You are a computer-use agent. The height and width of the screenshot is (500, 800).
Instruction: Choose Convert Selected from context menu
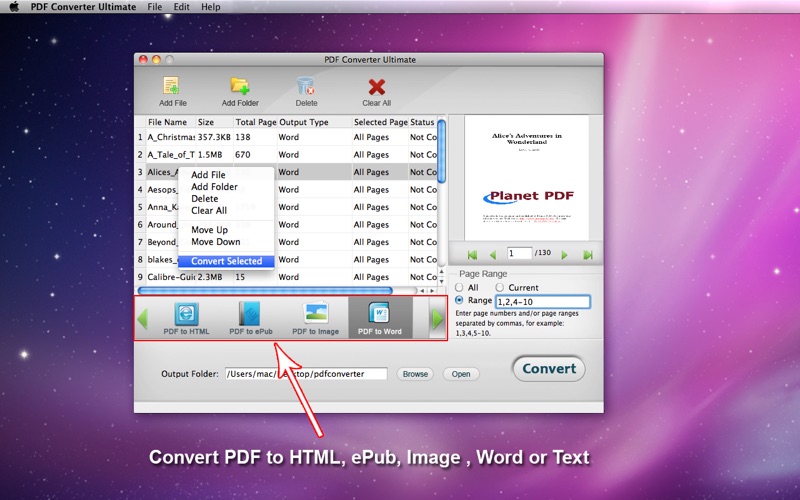226,261
